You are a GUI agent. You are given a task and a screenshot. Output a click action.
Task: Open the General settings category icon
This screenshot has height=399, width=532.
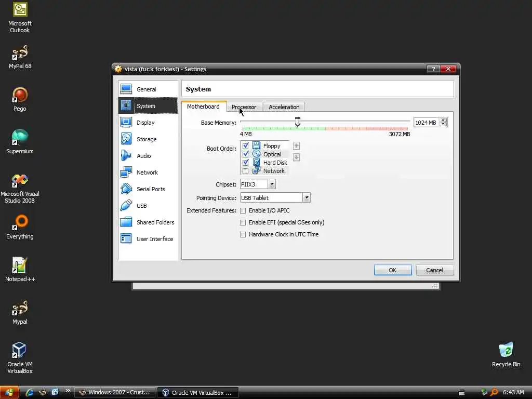click(x=126, y=89)
